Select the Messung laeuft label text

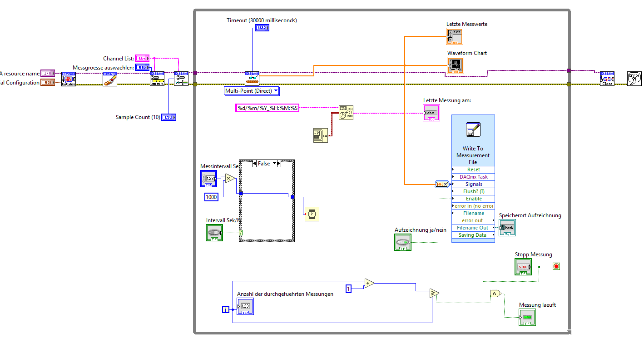click(538, 305)
